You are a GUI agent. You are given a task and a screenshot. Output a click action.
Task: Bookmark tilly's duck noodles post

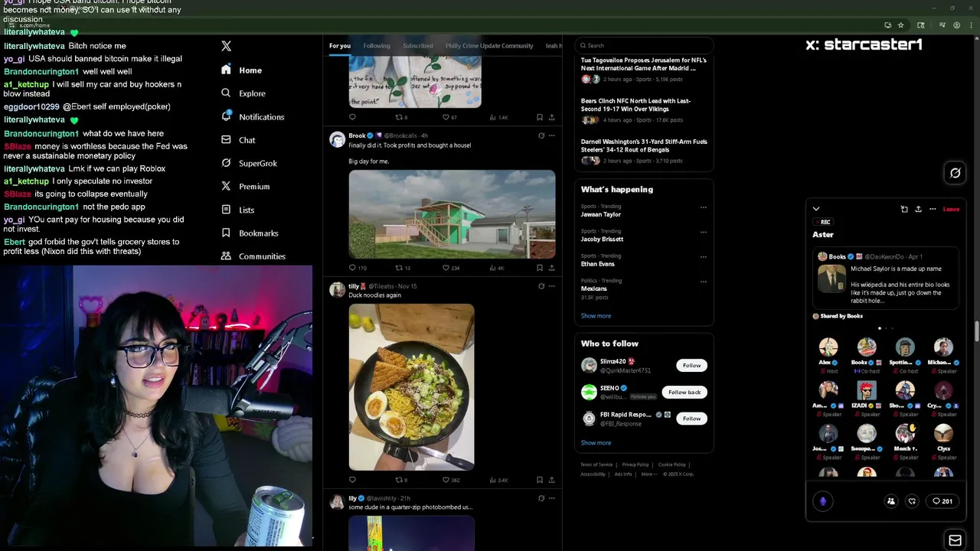[x=540, y=480]
